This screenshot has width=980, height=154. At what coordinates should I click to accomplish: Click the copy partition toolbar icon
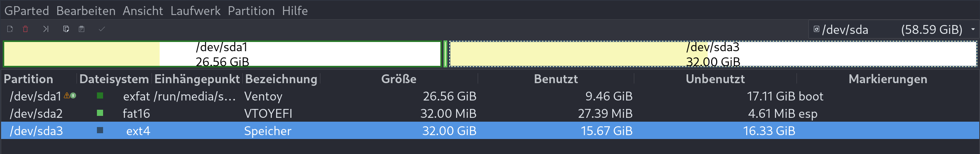pyautogui.click(x=66, y=29)
